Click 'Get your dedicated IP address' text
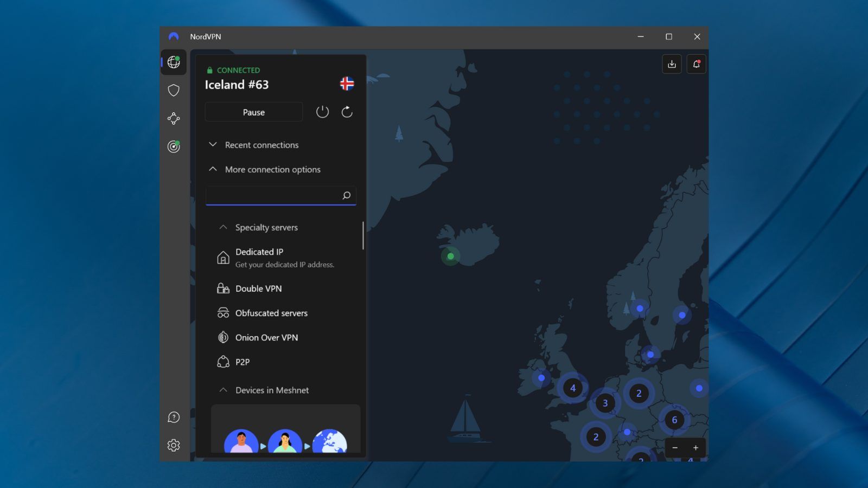868x488 pixels. pos(285,265)
